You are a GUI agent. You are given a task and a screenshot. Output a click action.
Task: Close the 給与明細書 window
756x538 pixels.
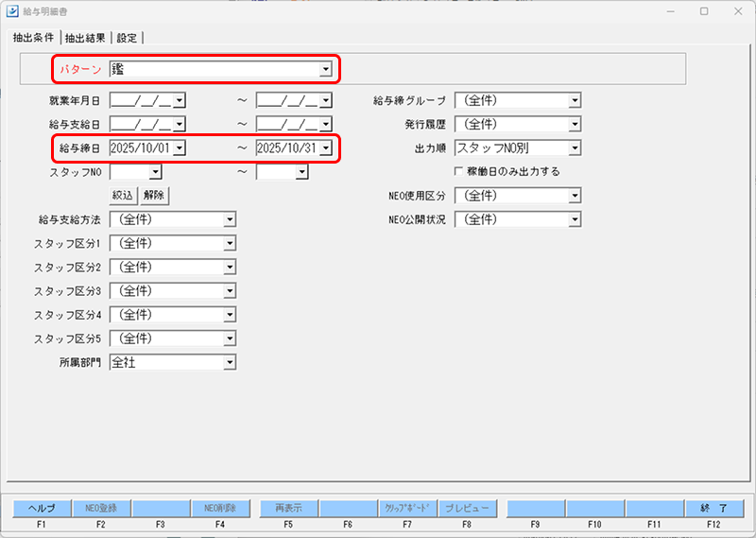click(x=738, y=11)
